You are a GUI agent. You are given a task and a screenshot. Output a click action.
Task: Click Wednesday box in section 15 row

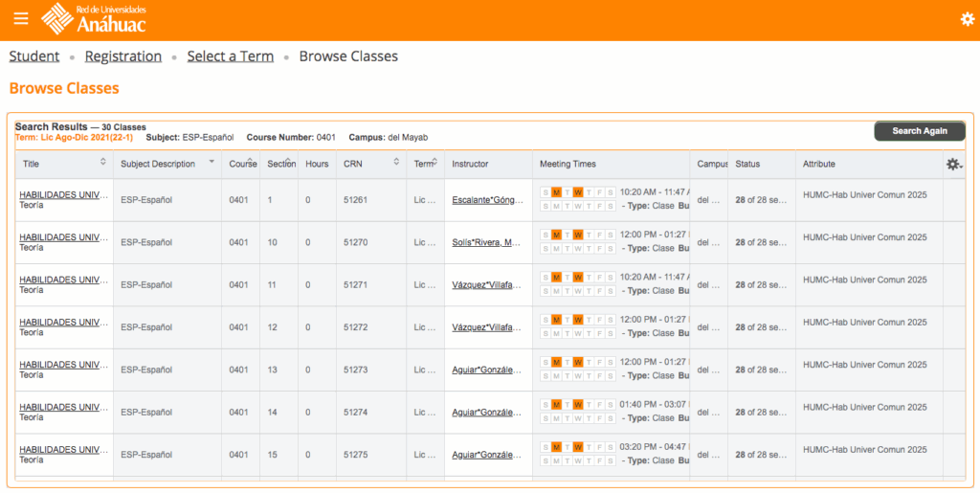tap(578, 447)
